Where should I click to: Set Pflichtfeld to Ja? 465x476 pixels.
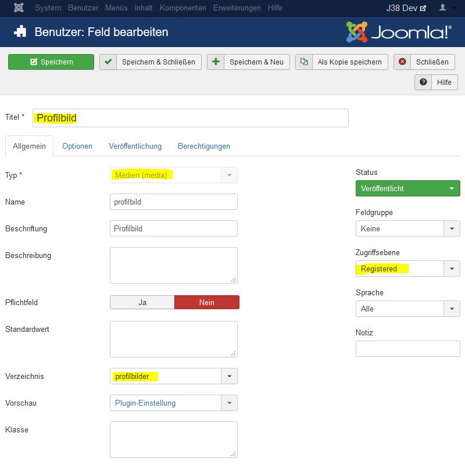[142, 302]
